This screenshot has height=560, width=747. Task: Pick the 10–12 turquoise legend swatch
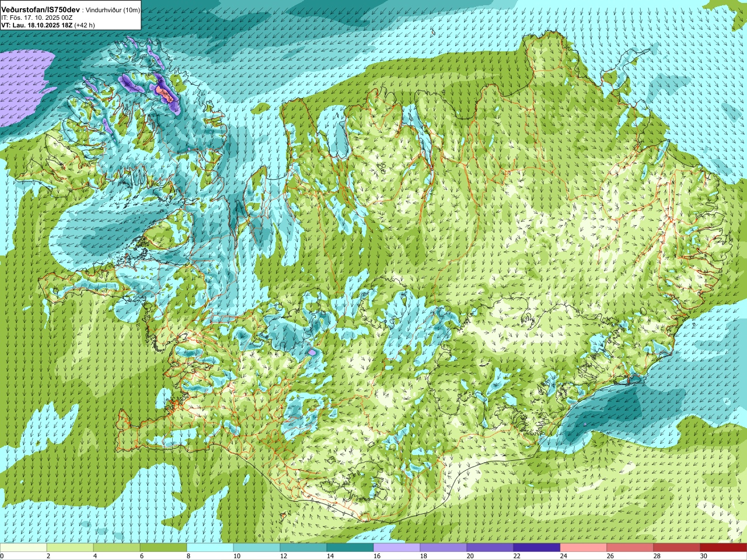point(257,548)
